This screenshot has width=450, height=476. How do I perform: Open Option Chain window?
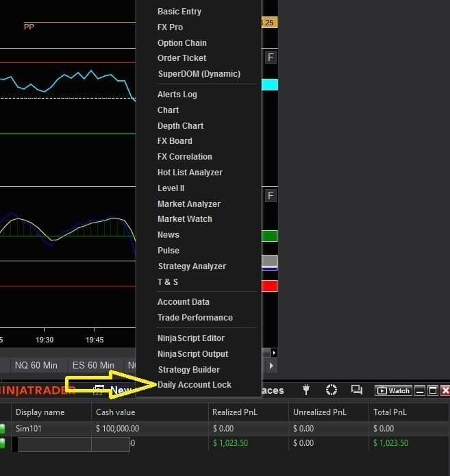pos(182,42)
